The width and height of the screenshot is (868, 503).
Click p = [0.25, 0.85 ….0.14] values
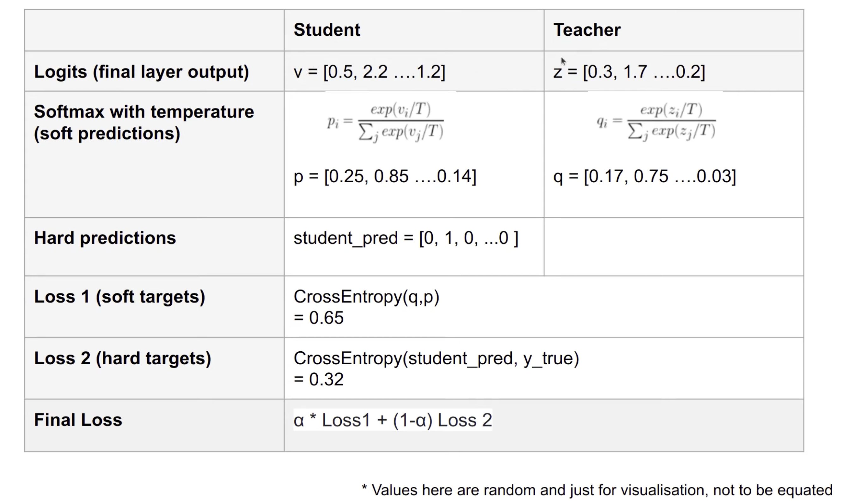click(x=385, y=176)
